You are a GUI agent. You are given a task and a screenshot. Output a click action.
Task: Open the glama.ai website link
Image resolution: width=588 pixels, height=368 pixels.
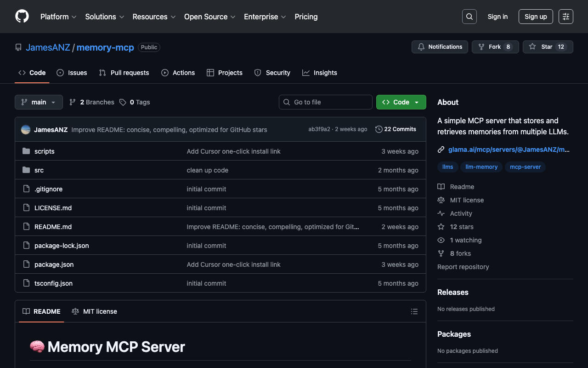click(x=508, y=149)
